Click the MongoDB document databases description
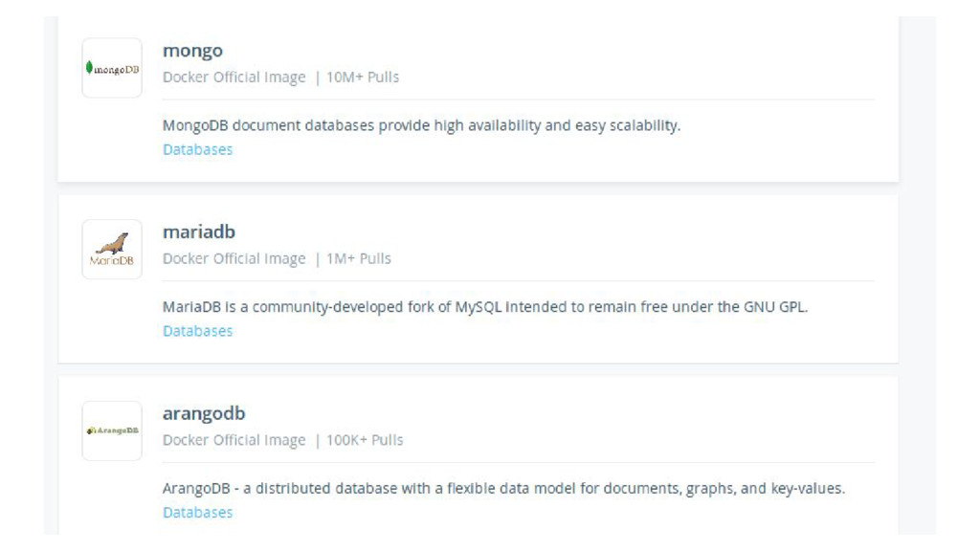 [x=422, y=125]
